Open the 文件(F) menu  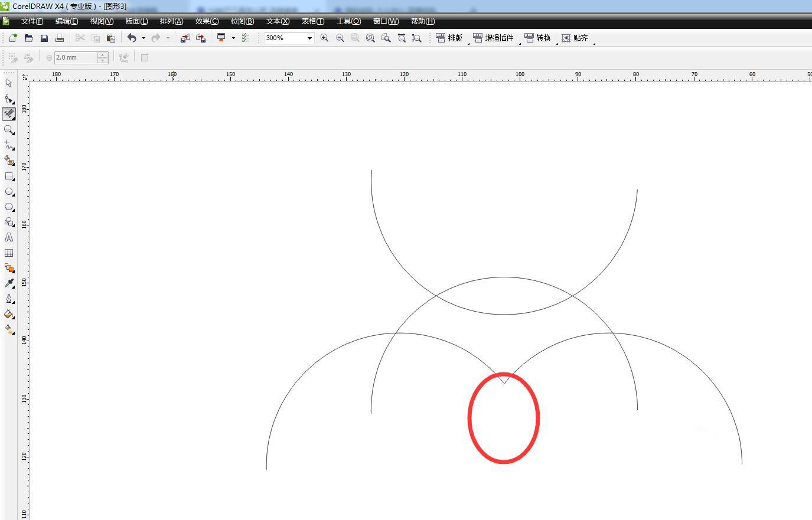click(x=32, y=21)
